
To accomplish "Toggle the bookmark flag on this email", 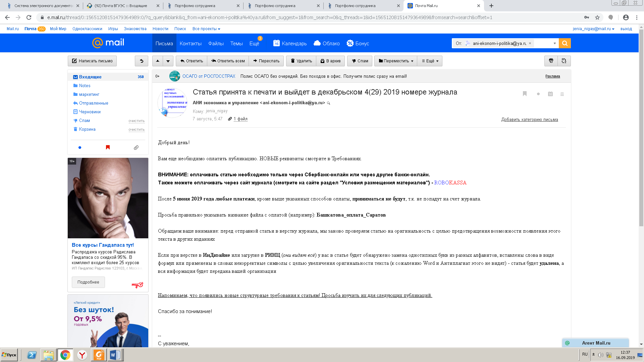I will click(525, 94).
